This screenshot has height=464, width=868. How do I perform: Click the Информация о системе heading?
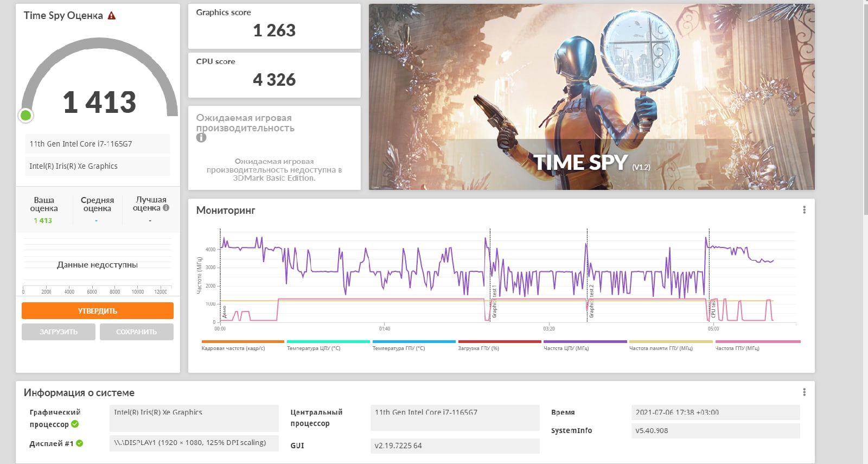pyautogui.click(x=79, y=392)
